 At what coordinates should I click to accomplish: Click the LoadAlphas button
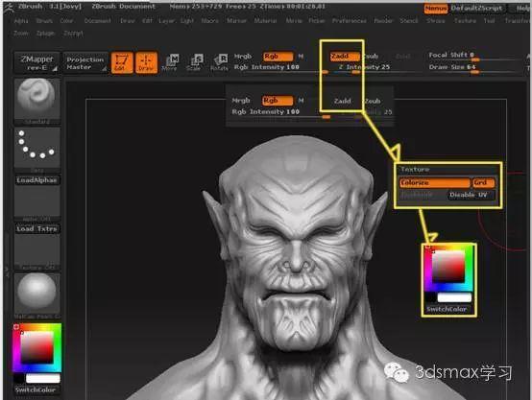coord(37,180)
